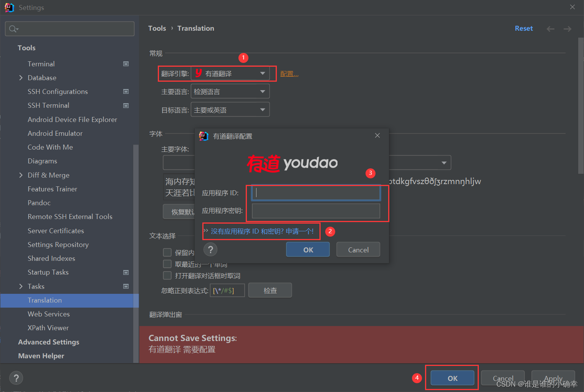Open Features Trainer settings

tap(52, 189)
